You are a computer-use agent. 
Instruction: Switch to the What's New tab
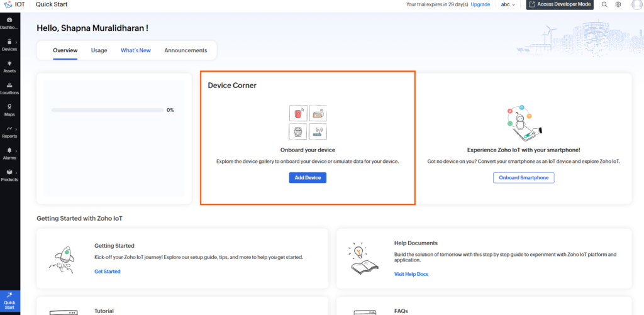(x=136, y=50)
